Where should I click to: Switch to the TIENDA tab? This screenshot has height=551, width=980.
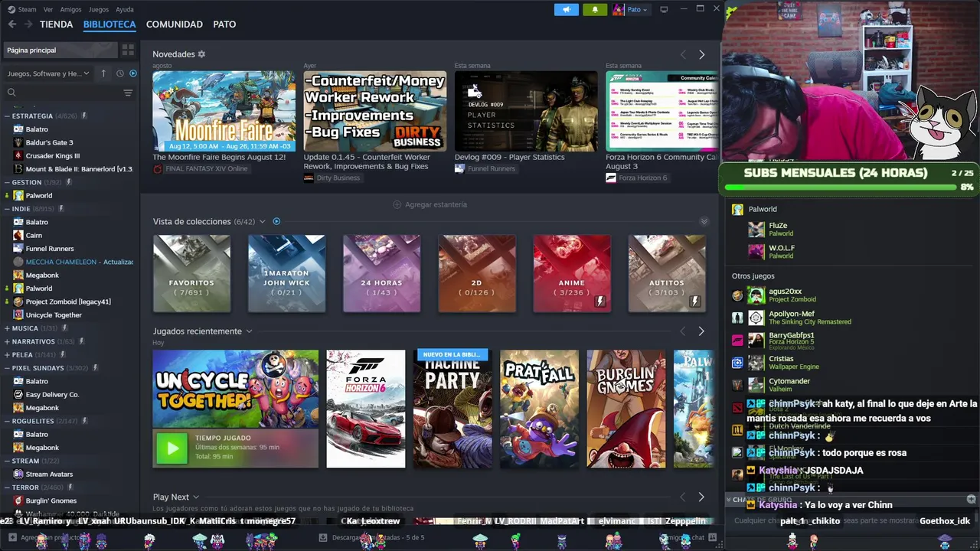point(57,24)
